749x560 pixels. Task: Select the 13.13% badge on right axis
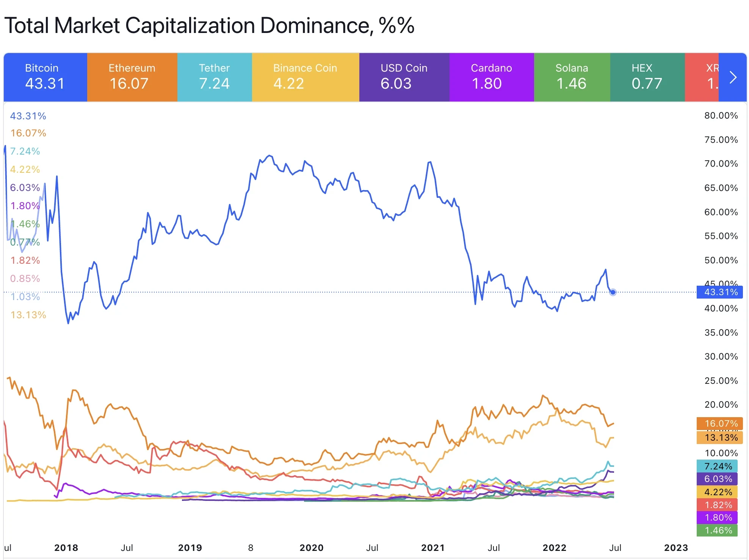pos(719,438)
